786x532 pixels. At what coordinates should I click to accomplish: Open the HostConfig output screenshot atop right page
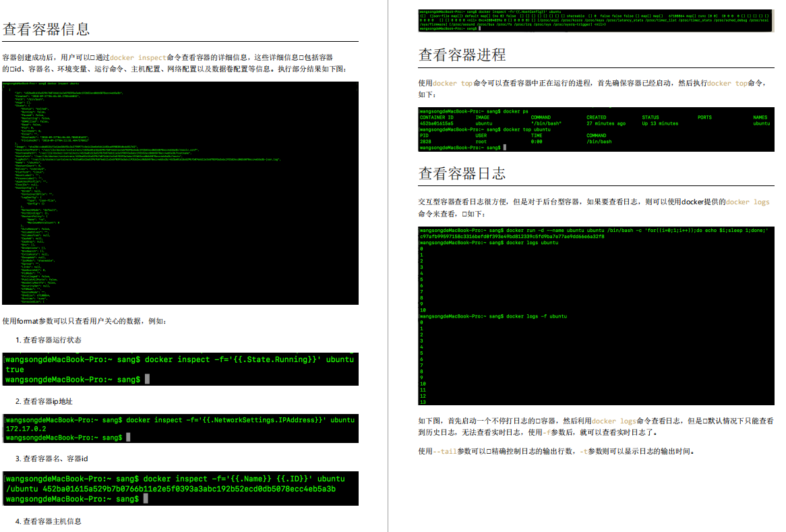click(x=596, y=20)
